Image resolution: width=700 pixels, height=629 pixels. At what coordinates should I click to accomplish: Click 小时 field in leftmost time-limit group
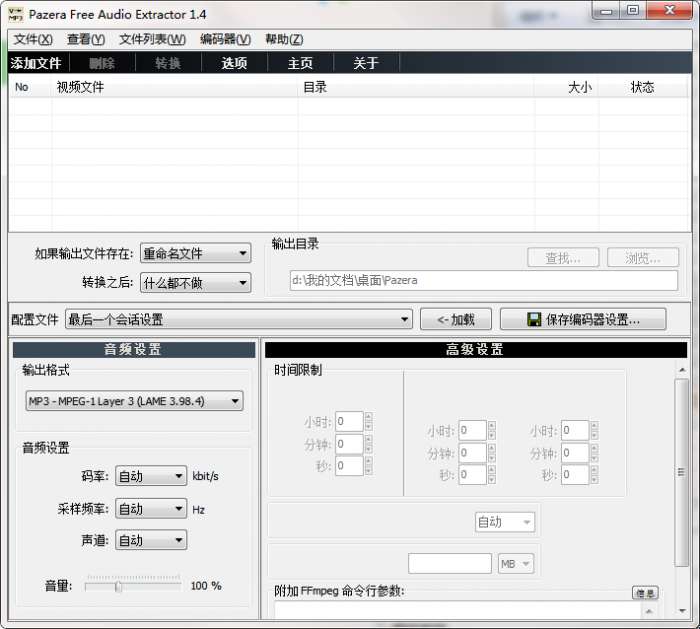tap(349, 421)
